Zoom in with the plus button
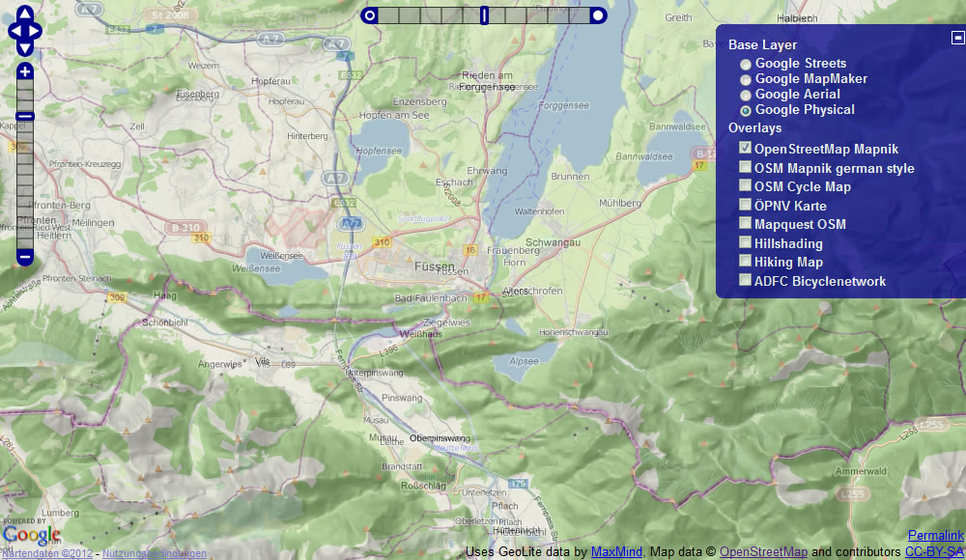The width and height of the screenshot is (966, 560). tap(25, 71)
